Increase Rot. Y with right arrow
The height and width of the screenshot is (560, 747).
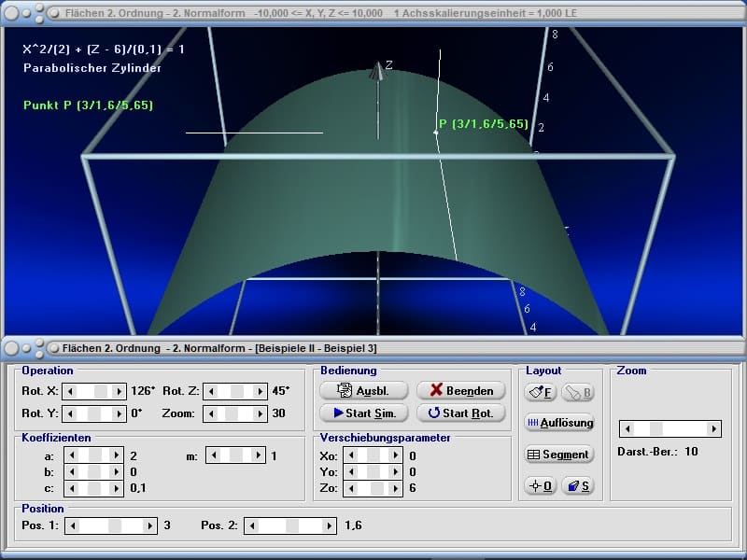[120, 413]
